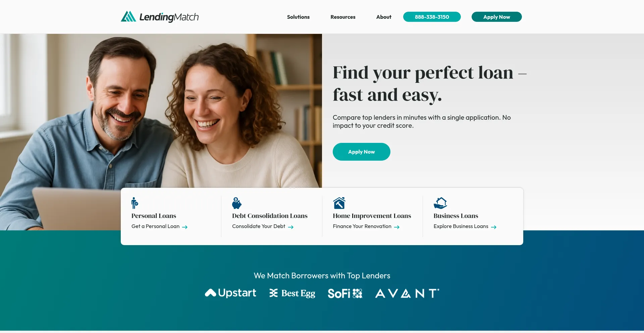Follow the Consolidate Your Debt link
This screenshot has height=333, width=644.
pyautogui.click(x=263, y=226)
